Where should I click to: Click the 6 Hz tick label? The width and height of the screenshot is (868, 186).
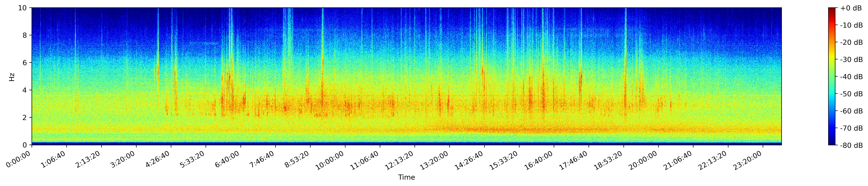coord(25,63)
